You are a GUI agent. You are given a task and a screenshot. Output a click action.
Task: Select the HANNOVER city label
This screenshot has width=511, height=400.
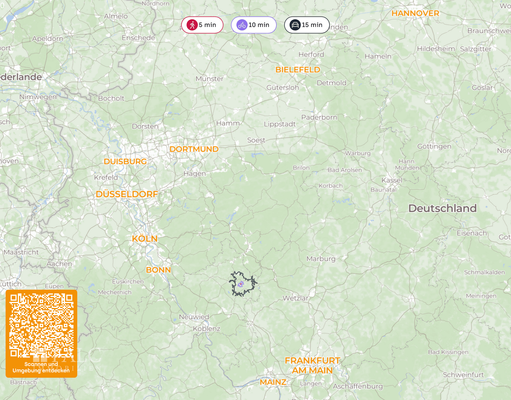click(415, 13)
